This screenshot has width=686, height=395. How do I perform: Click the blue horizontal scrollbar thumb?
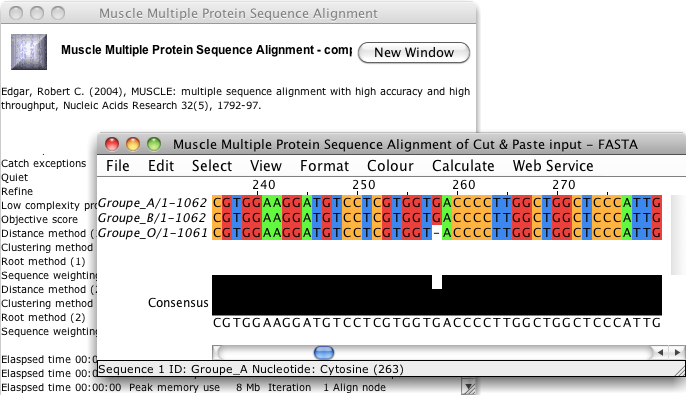pos(324,352)
